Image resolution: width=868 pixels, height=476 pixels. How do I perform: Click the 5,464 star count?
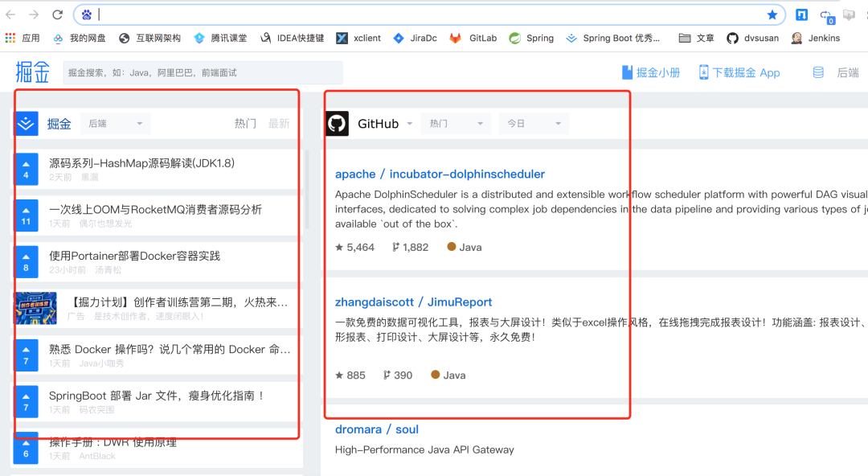point(355,247)
